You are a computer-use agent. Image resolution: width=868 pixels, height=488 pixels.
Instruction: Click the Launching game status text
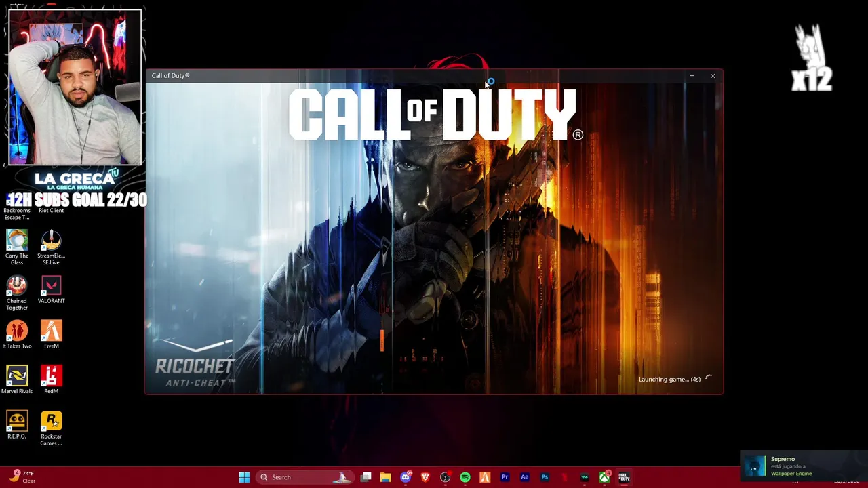point(669,380)
